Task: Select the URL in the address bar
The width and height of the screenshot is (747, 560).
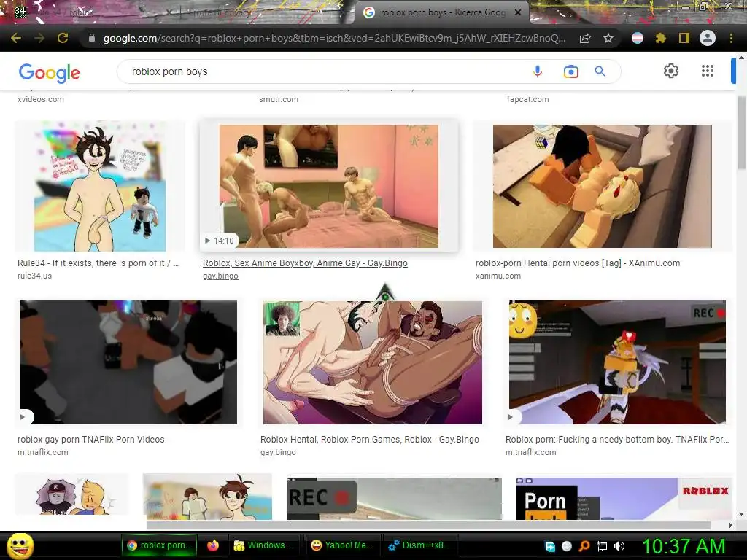Action: click(x=334, y=38)
